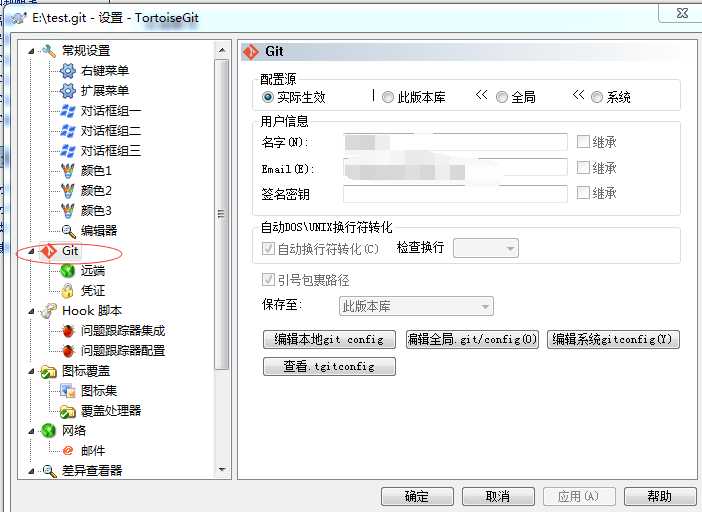Open 凭证 settings page
The image size is (702, 512).
click(93, 291)
